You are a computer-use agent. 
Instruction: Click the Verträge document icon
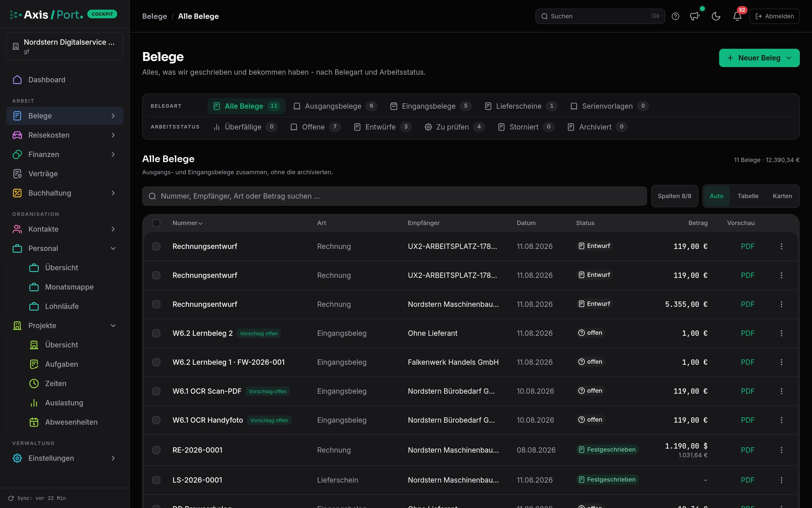[17, 174]
